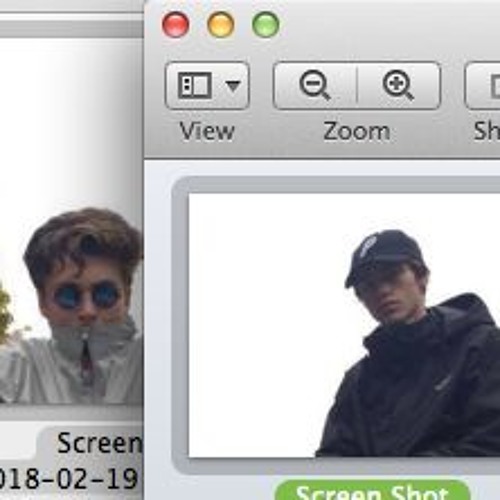
Task: Click the green Screen Shot filename label
Action: click(x=372, y=491)
